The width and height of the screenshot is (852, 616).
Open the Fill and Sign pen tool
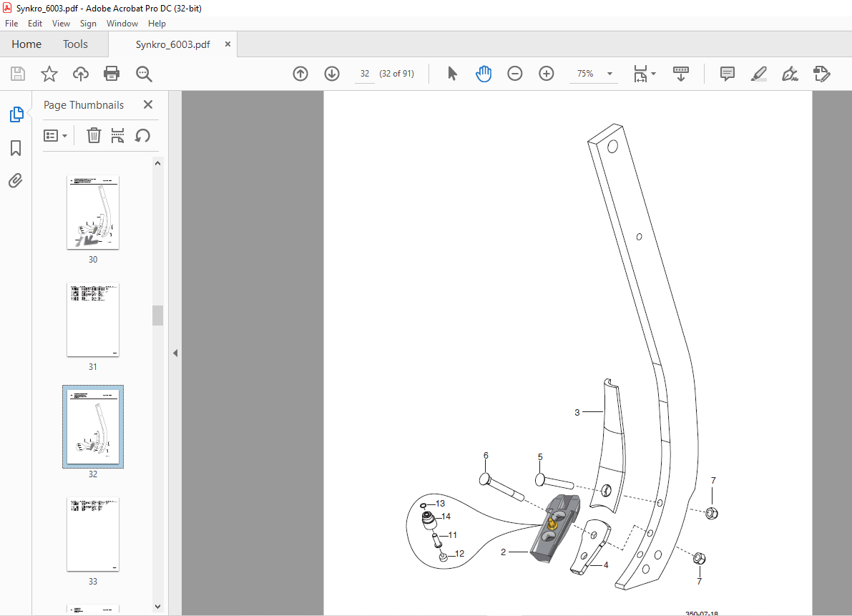pos(790,73)
